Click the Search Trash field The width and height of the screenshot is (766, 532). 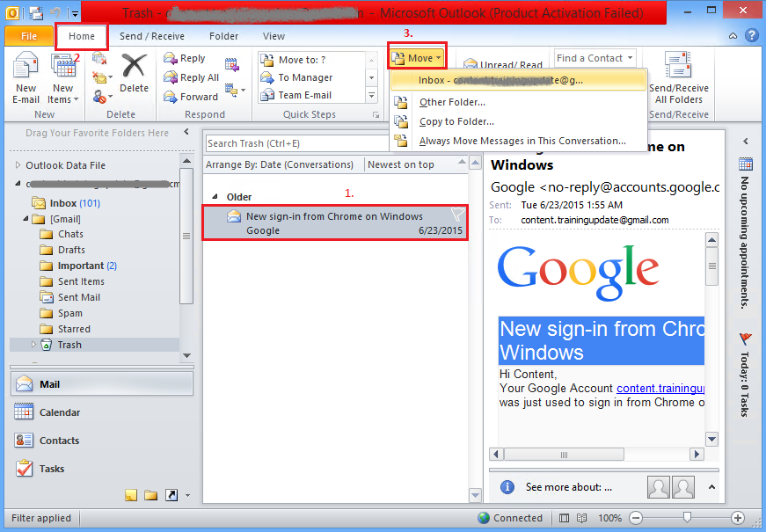pyautogui.click(x=297, y=143)
